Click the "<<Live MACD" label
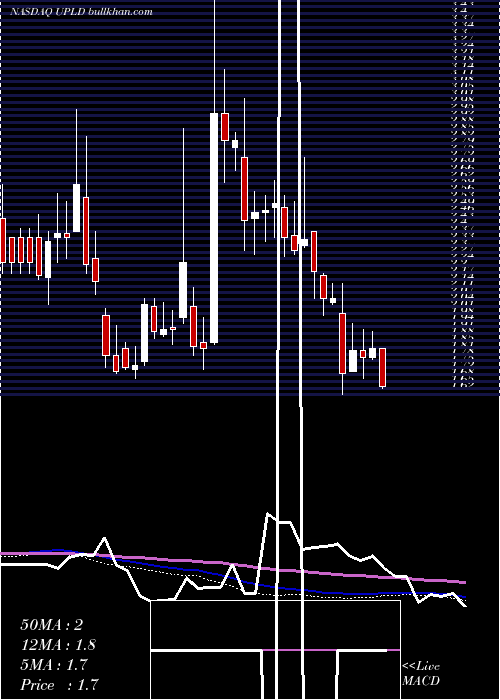 pos(421,674)
